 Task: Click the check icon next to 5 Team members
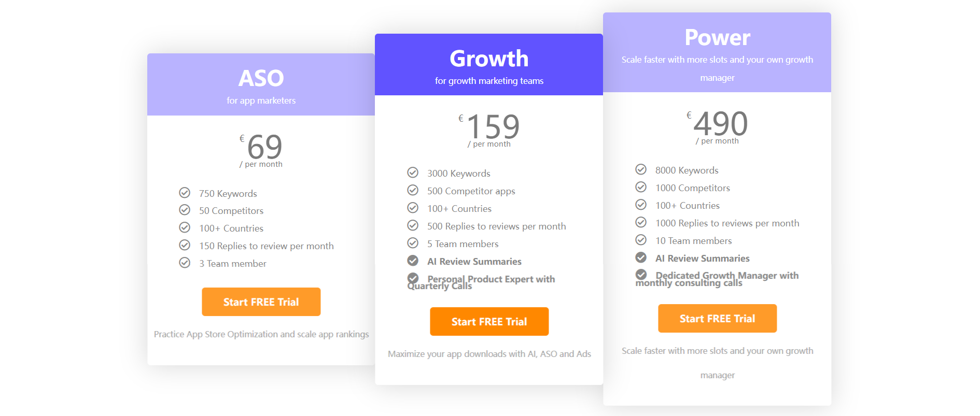coord(413,243)
